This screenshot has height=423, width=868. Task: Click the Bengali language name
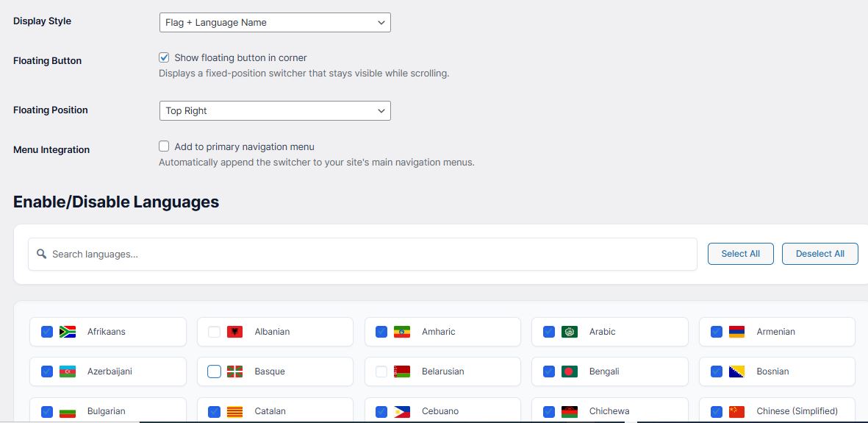604,372
